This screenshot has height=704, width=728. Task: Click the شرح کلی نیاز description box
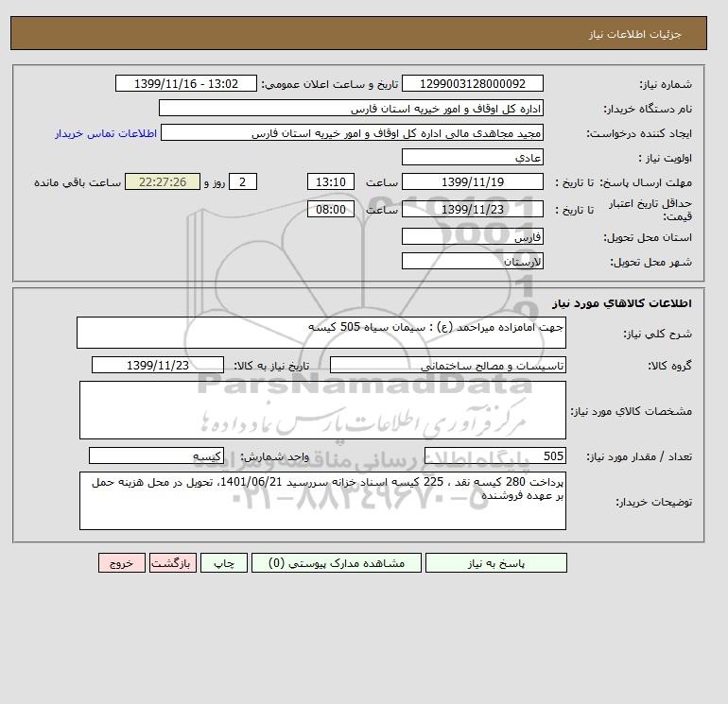[x=321, y=333]
